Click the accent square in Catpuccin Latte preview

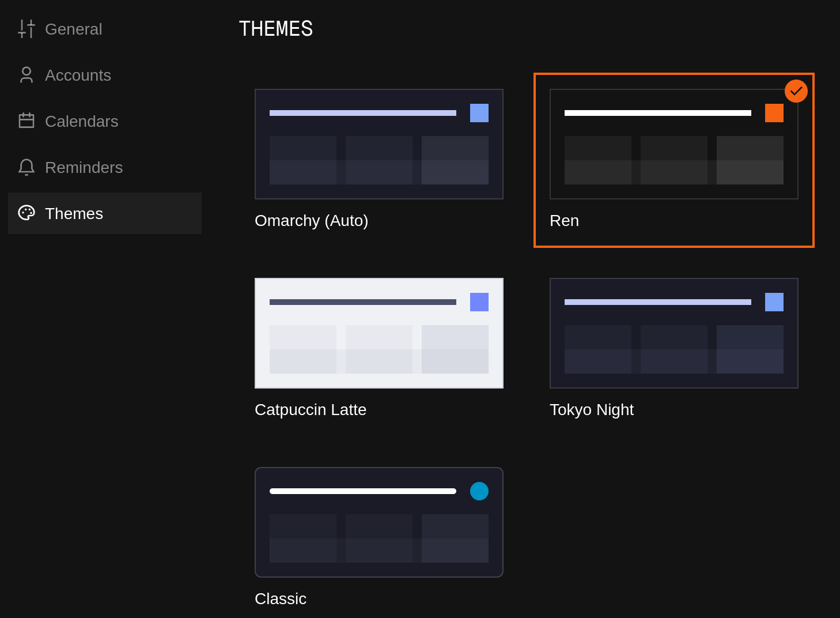[x=479, y=302]
